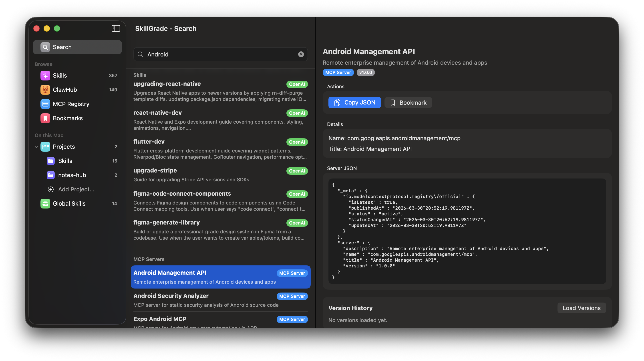Click the MCP Server tag in detail header
This screenshot has width=644, height=361.
pos(338,72)
